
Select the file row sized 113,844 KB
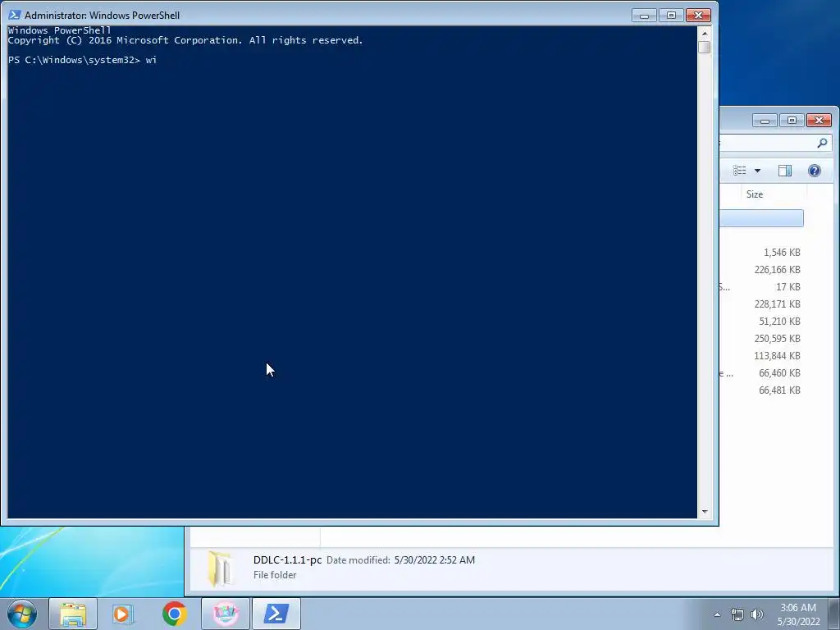click(761, 356)
